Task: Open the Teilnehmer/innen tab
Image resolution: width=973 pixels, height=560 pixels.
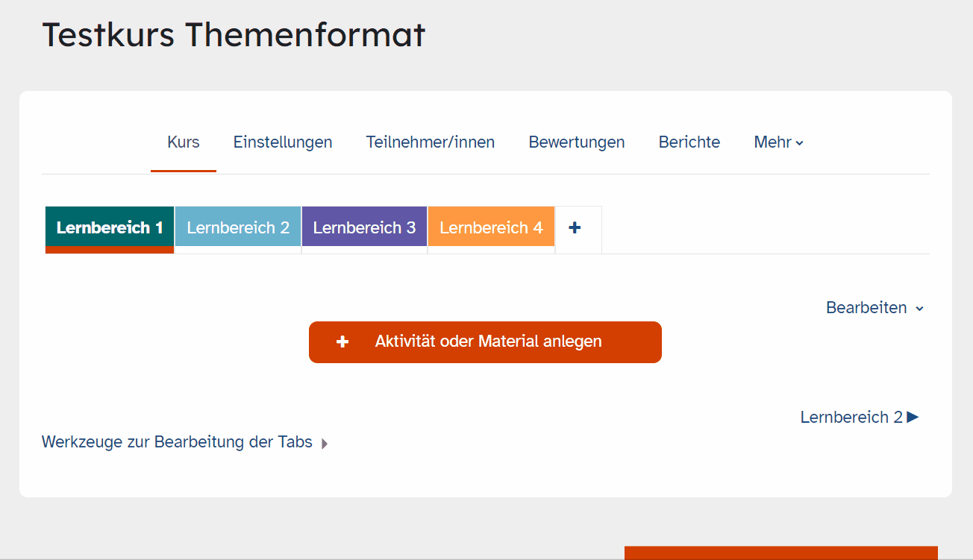Action: 431,142
